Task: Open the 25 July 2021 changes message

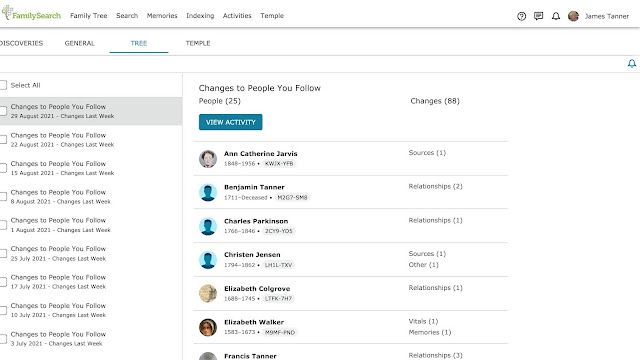Action: pyautogui.click(x=91, y=253)
